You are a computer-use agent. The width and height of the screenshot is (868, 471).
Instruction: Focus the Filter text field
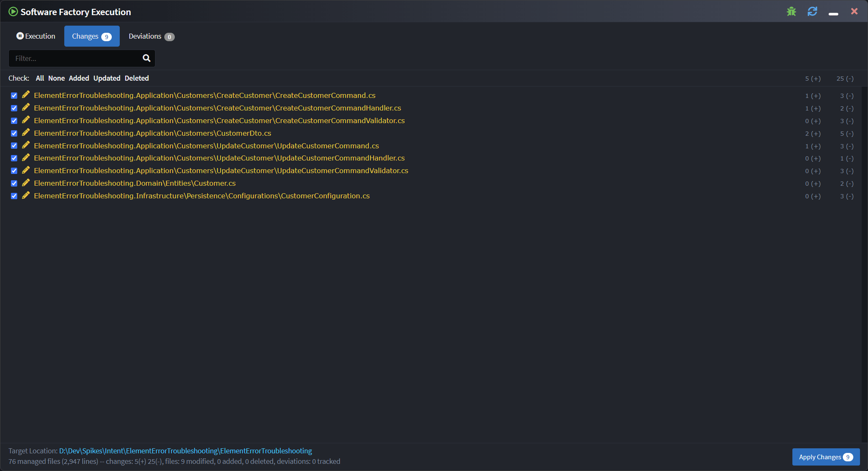click(x=76, y=58)
